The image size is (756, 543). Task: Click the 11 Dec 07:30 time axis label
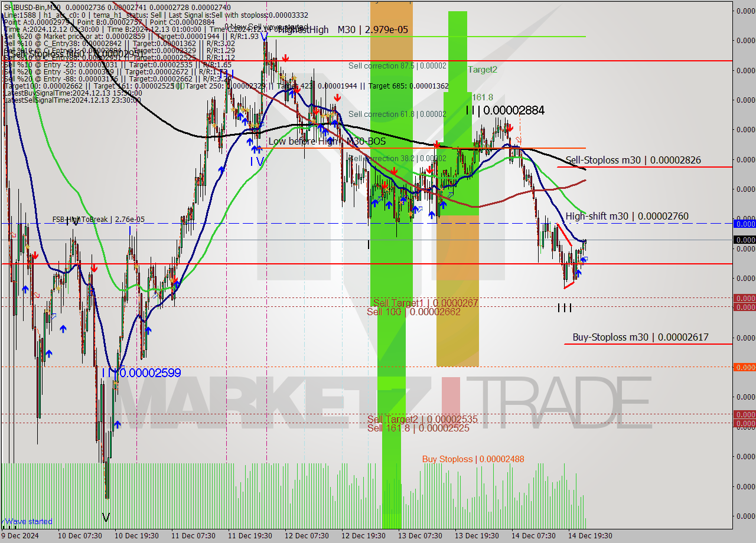194,536
